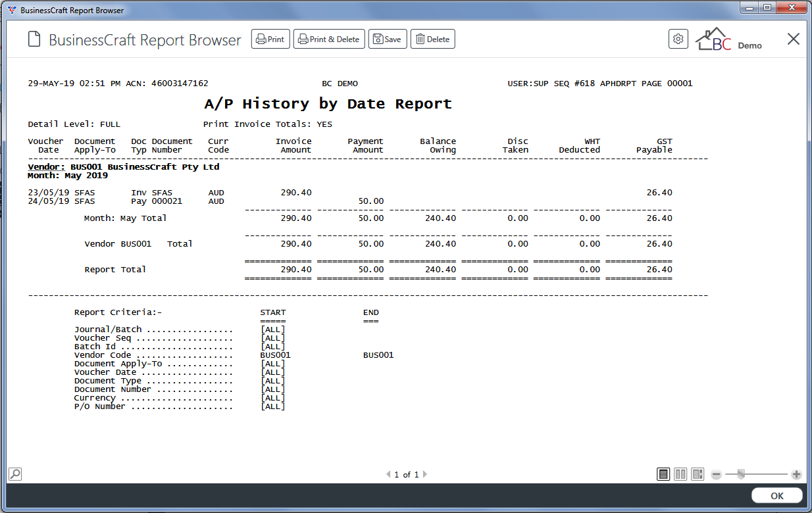Screen dimensions: 812x513
Task: Open report browser settings gear
Action: 678,39
